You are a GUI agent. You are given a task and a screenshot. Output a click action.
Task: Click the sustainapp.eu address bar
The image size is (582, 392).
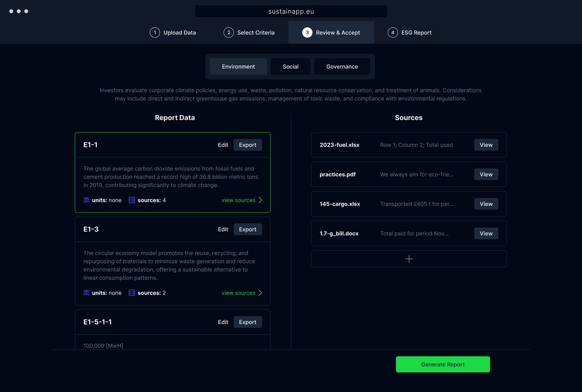pos(291,12)
